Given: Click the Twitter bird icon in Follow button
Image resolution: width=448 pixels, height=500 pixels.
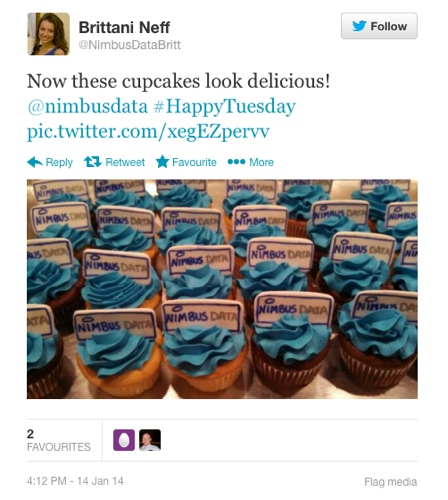Looking at the screenshot, I should click(x=359, y=26).
